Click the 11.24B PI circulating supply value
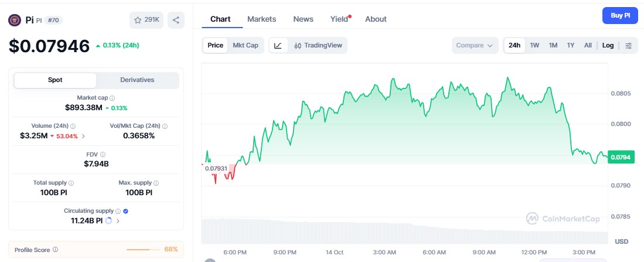Viewport: 644px width, 262px height. coord(87,221)
